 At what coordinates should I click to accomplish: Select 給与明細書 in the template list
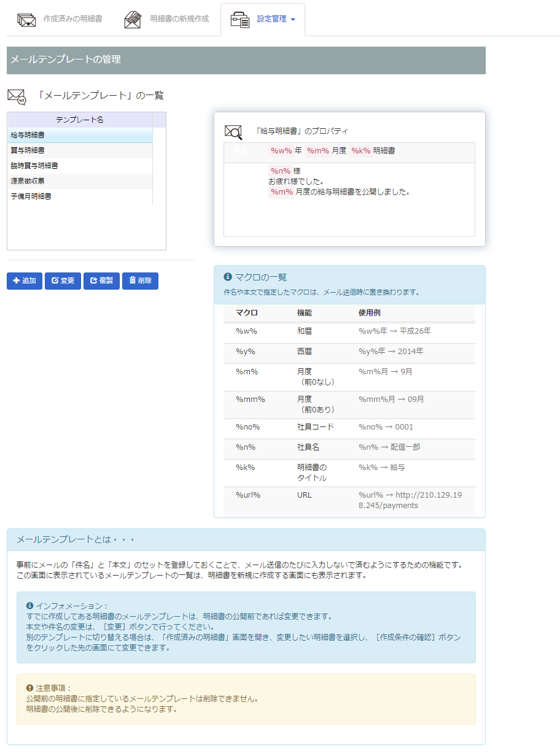80,135
